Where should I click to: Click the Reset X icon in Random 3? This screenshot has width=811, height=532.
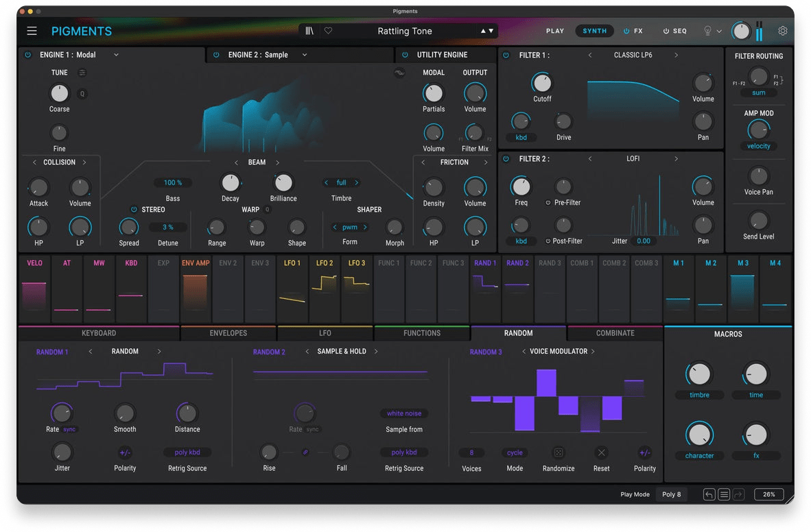pyautogui.click(x=602, y=452)
